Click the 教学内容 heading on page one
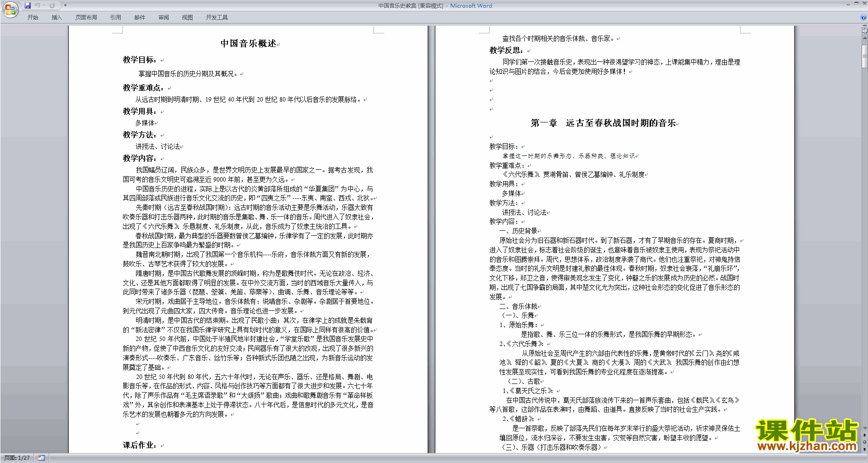 pyautogui.click(x=140, y=158)
